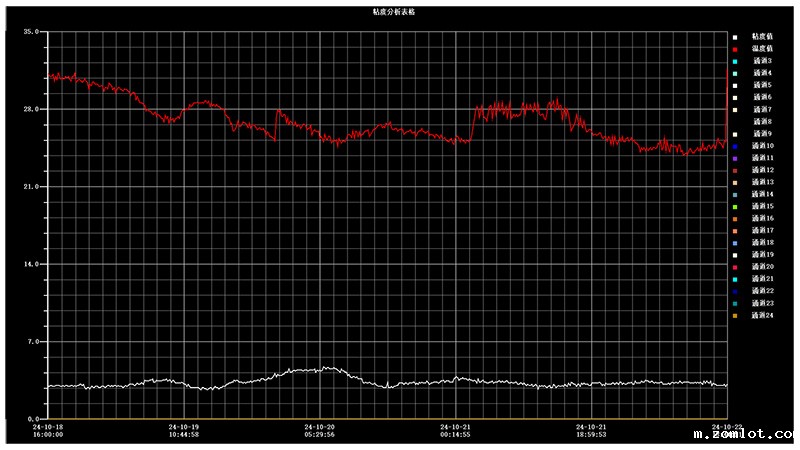Click the 通道18 legend label
The height and width of the screenshot is (450, 800).
pos(762,243)
